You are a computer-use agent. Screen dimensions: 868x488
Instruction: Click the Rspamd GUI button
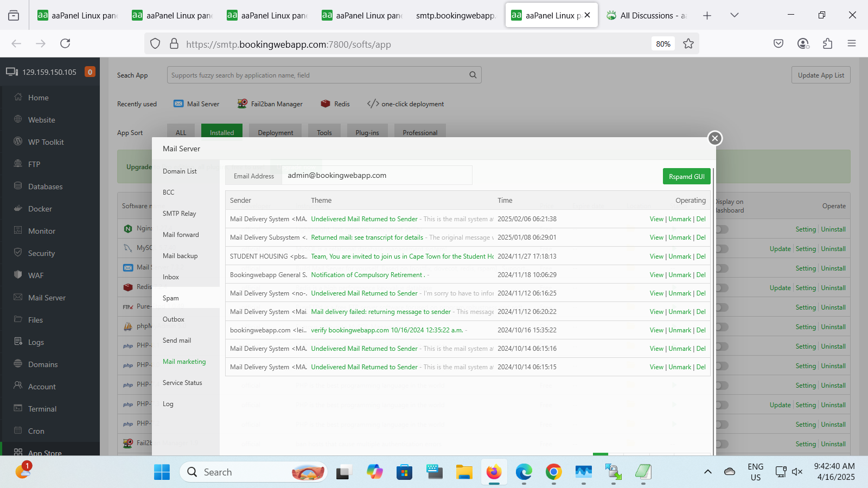(686, 177)
